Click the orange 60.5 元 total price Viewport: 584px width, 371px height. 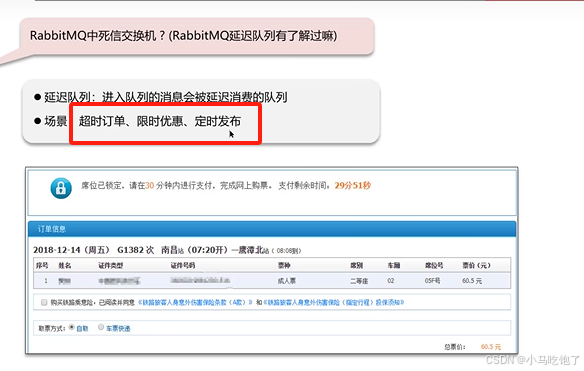pos(491,347)
